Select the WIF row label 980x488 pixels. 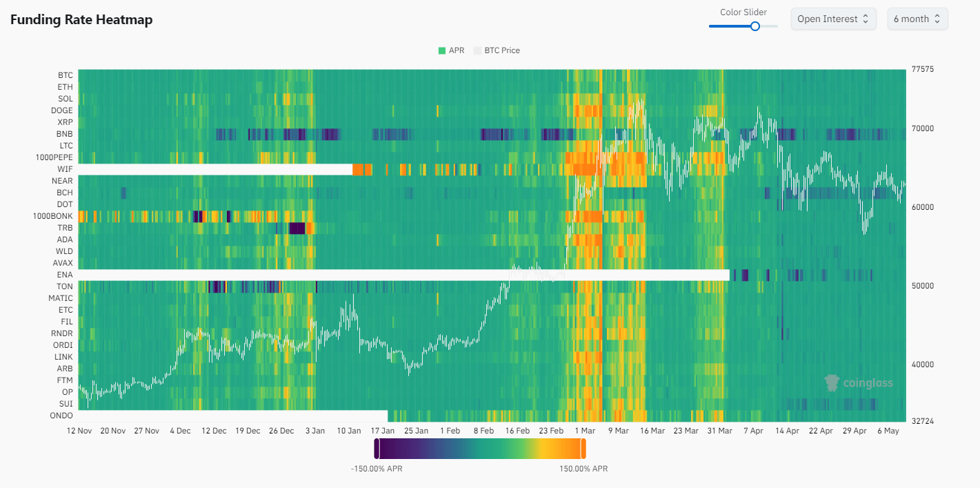click(65, 169)
